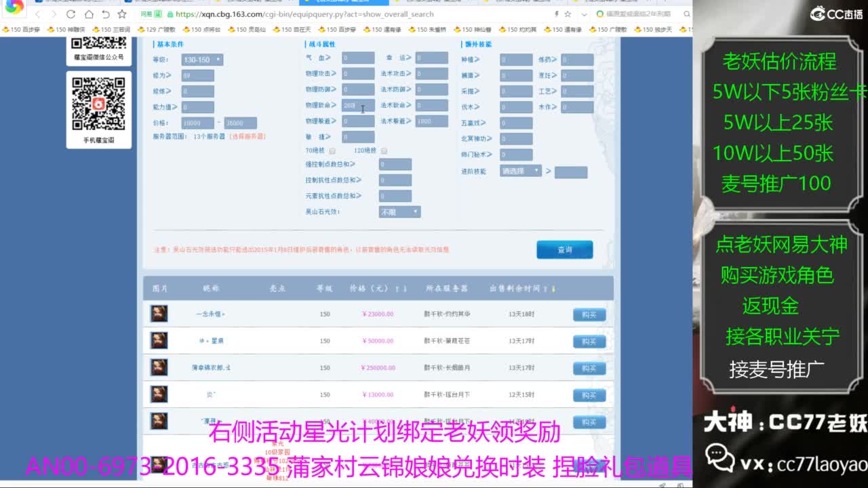The image size is (868, 488).
Task: Click the avatar of character 一念永恒
Action: [x=159, y=313]
